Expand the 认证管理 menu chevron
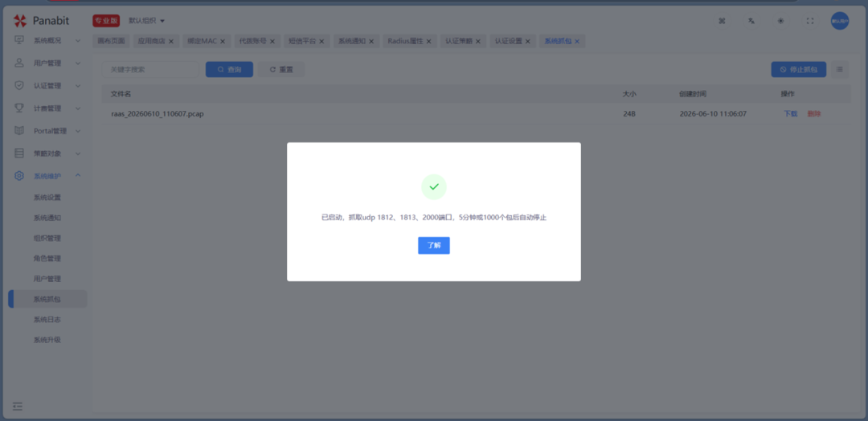 tap(78, 86)
